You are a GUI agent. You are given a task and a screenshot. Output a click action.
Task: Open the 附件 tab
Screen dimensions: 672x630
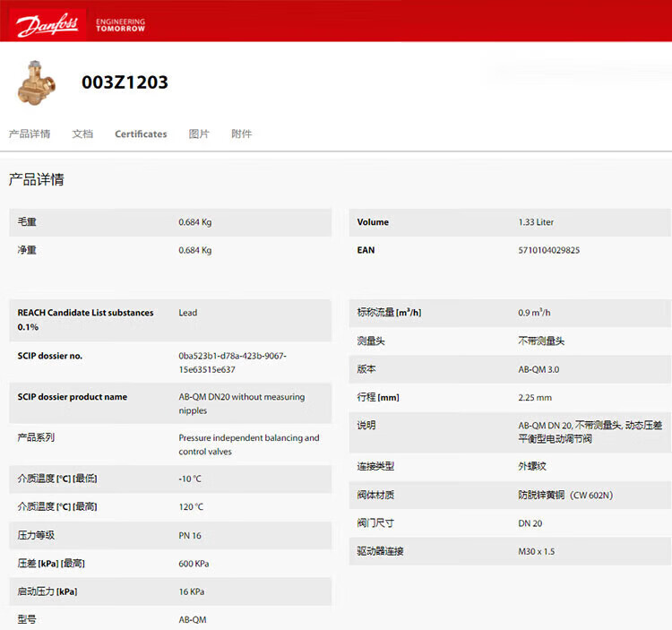point(242,134)
